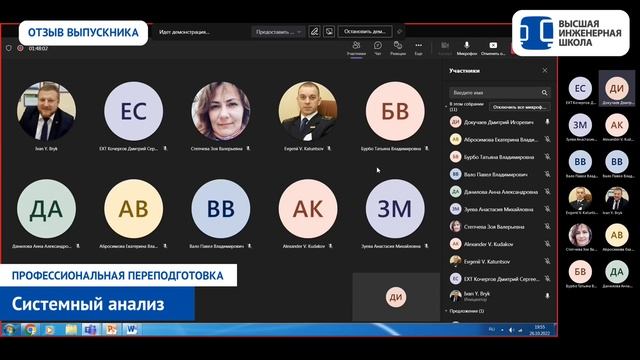Click muted mic icon for Evgenii V. Katuntsov

pyautogui.click(x=547, y=261)
